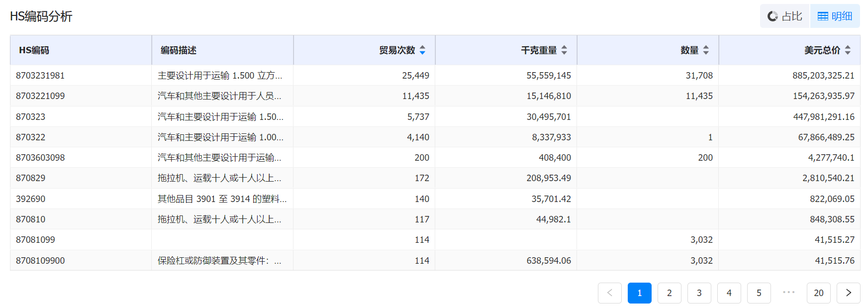Viewport: 868px width, 308px height.
Task: Select 明细 table view
Action: [835, 16]
